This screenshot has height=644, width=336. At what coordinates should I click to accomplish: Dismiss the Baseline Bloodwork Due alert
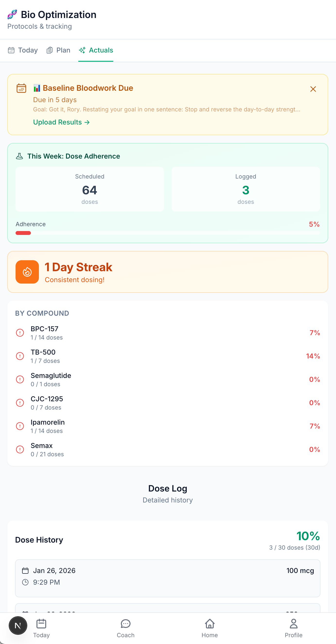(313, 89)
